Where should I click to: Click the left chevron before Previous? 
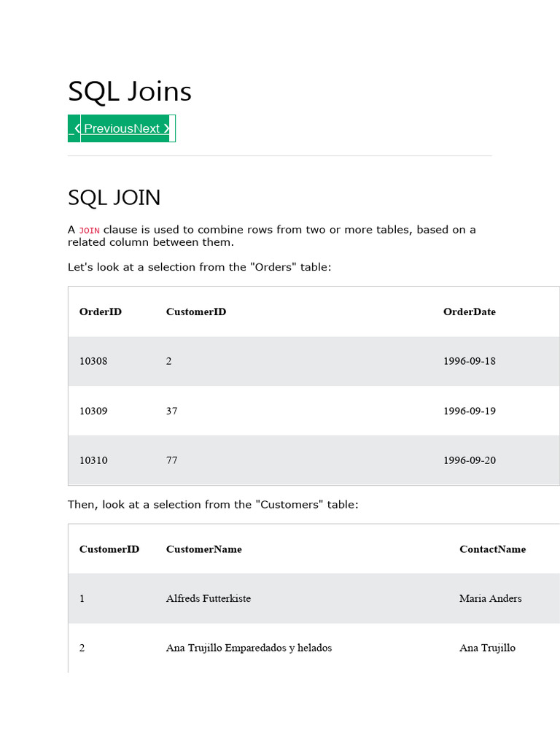77,128
